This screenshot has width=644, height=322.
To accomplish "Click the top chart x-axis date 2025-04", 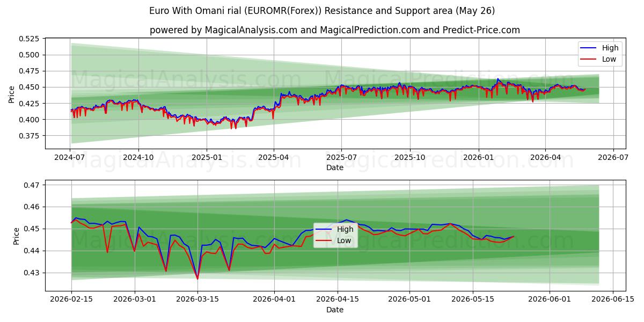I will coord(274,158).
